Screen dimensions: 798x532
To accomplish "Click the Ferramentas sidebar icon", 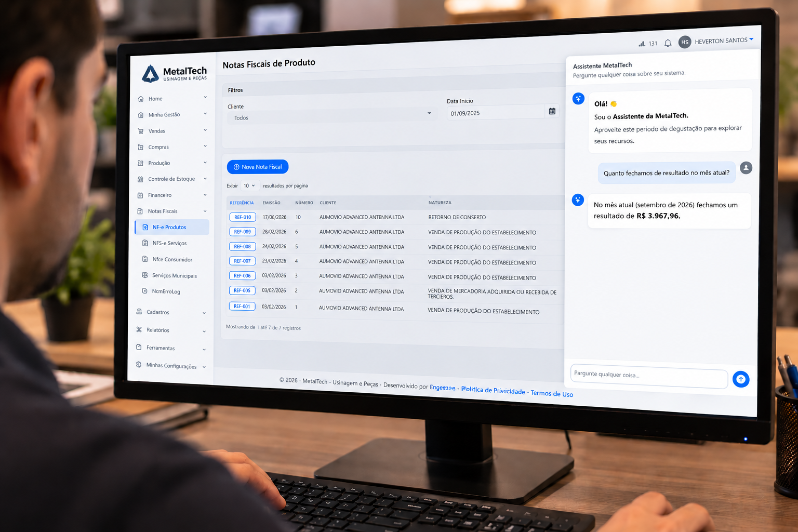I will point(139,347).
